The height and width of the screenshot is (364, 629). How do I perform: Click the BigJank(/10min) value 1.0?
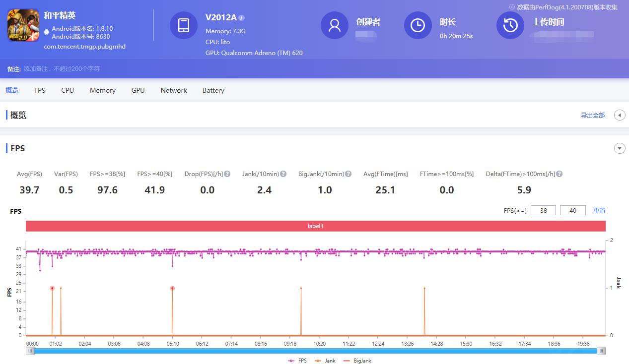pyautogui.click(x=325, y=190)
